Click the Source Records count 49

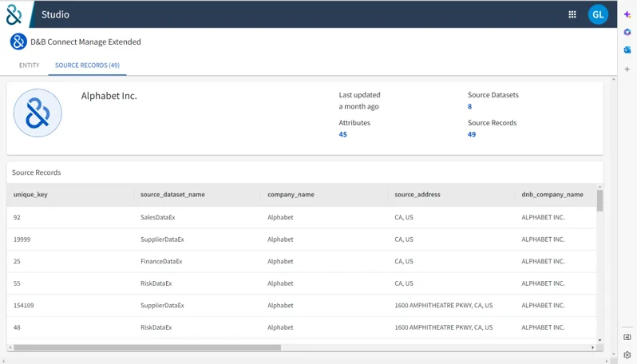tap(472, 134)
